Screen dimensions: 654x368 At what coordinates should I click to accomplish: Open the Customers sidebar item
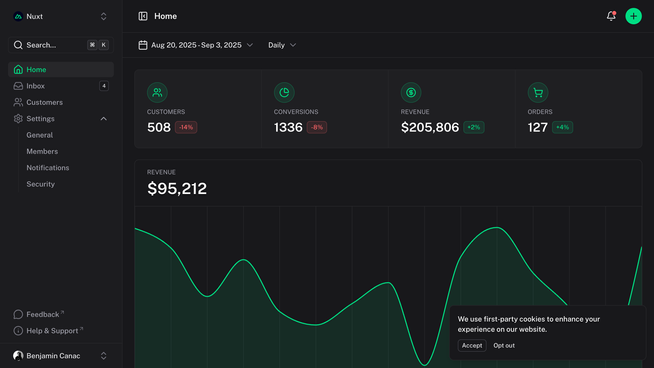click(61, 102)
